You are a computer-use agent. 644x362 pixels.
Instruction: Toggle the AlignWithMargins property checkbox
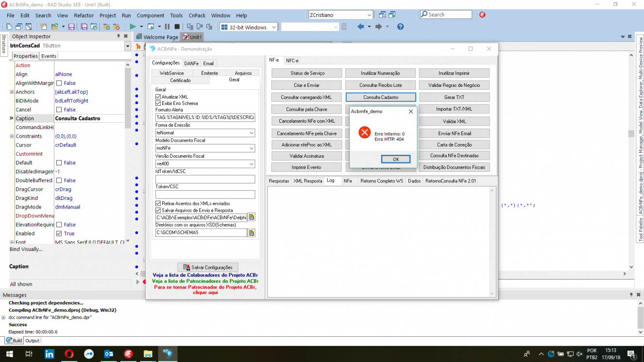[x=59, y=83]
